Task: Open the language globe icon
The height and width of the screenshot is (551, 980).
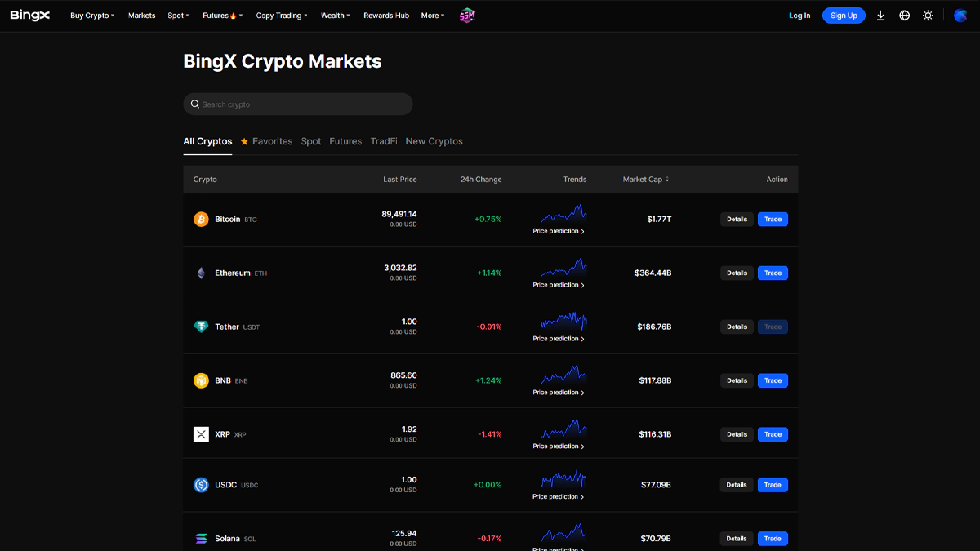Action: pos(904,16)
